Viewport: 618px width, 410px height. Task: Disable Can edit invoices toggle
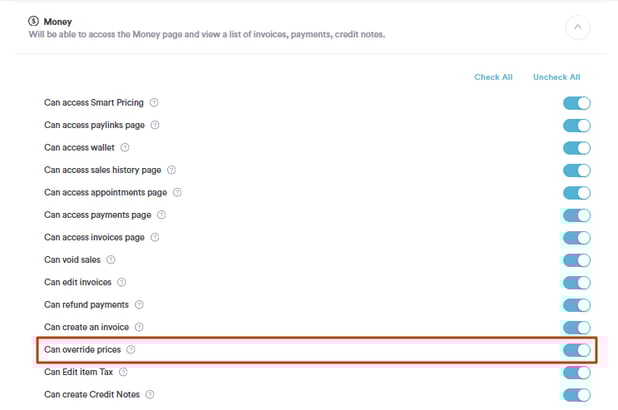click(577, 283)
